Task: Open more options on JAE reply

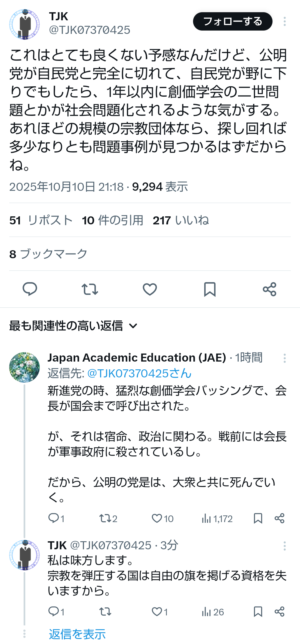Action: (284, 358)
